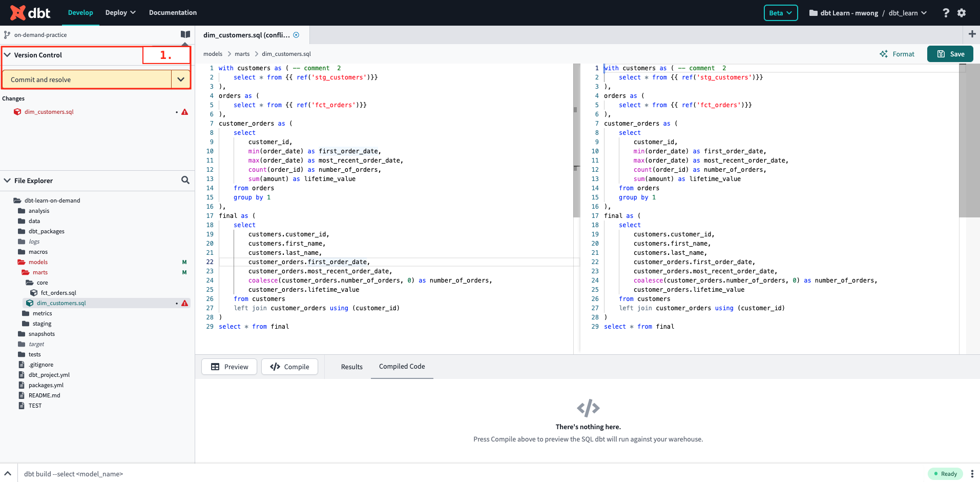980x482 pixels.
Task: Add a new tab with plus icon
Action: coord(972,34)
